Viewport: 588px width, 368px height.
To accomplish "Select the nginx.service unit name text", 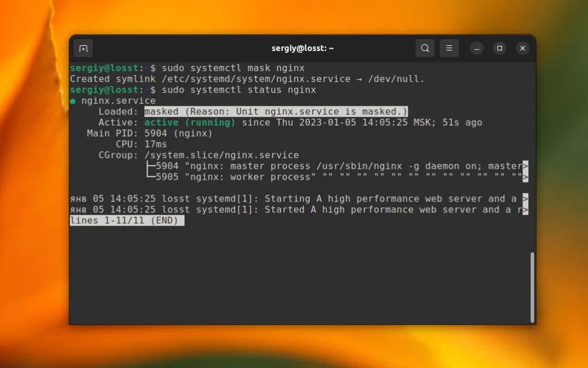I will (121, 100).
